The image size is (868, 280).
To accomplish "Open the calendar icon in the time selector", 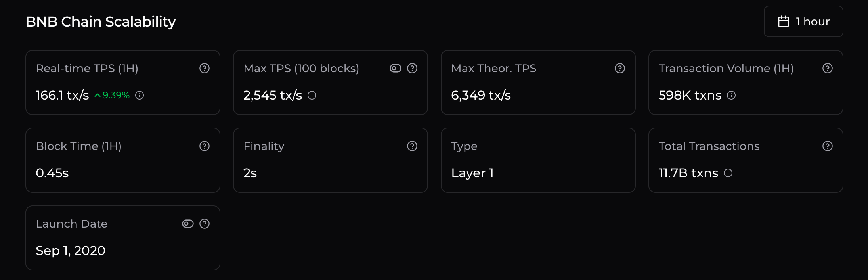I will point(784,21).
